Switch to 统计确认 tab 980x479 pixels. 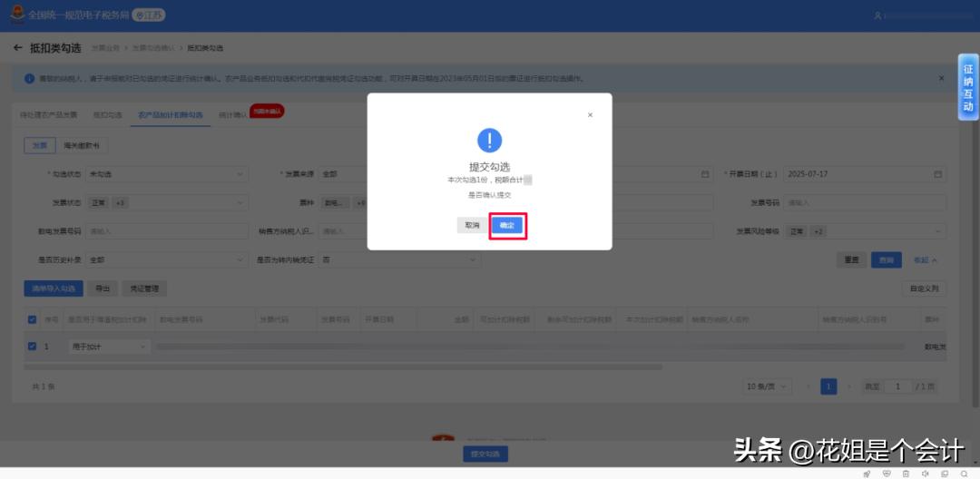coord(232,115)
